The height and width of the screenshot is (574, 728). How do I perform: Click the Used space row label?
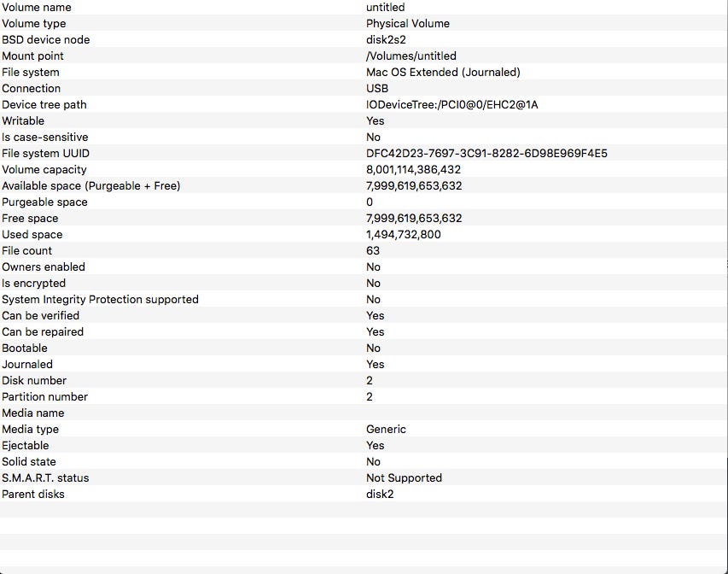32,235
